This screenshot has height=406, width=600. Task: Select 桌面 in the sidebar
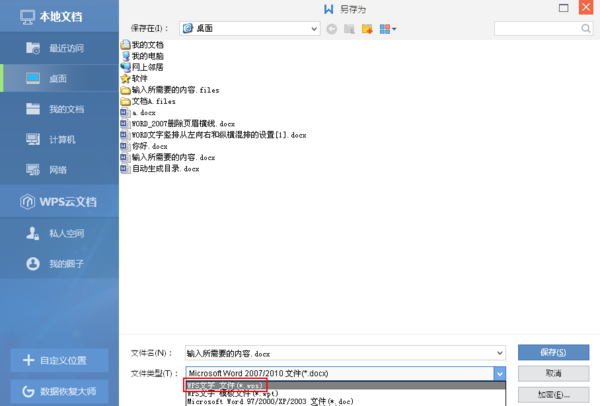(x=59, y=78)
